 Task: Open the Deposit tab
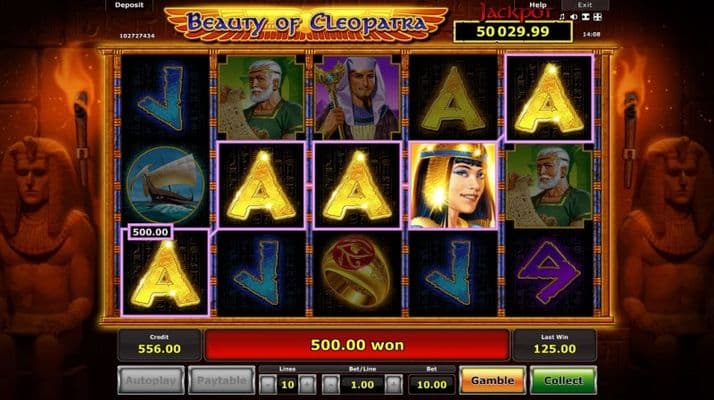tap(129, 5)
